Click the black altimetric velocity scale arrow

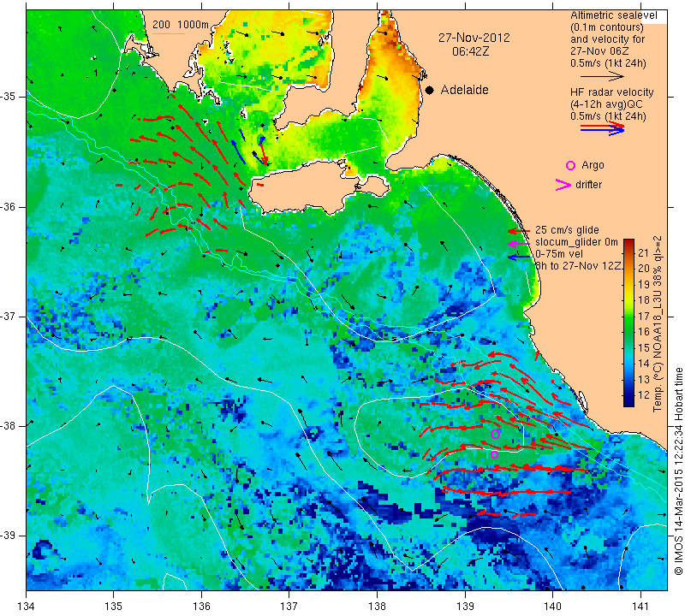603,76
